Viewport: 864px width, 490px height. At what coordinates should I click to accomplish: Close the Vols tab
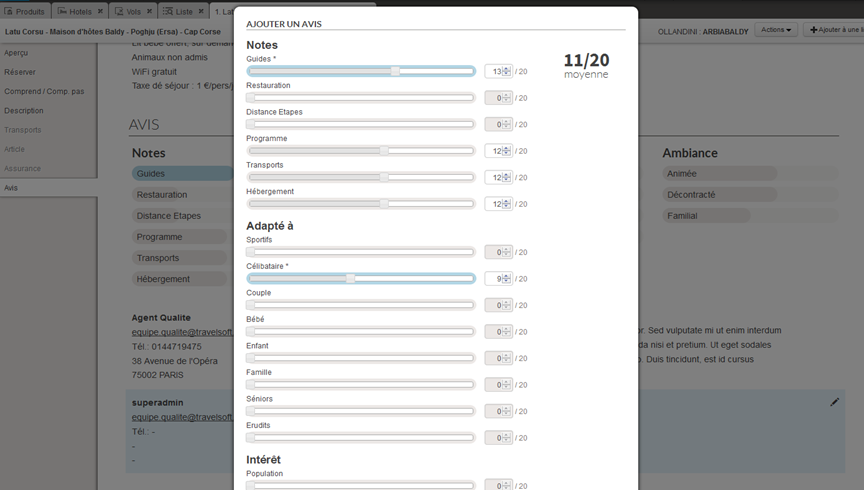tap(149, 12)
